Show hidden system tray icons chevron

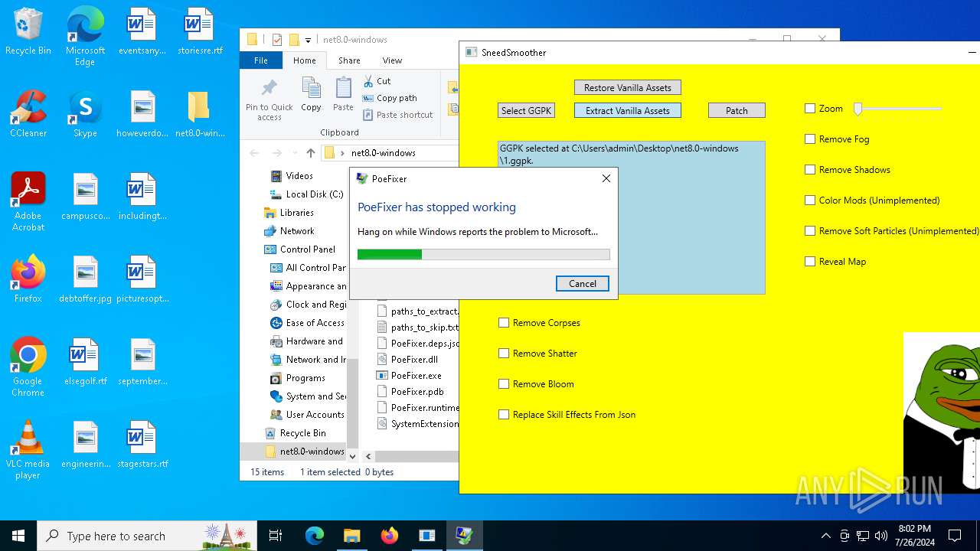click(x=825, y=536)
